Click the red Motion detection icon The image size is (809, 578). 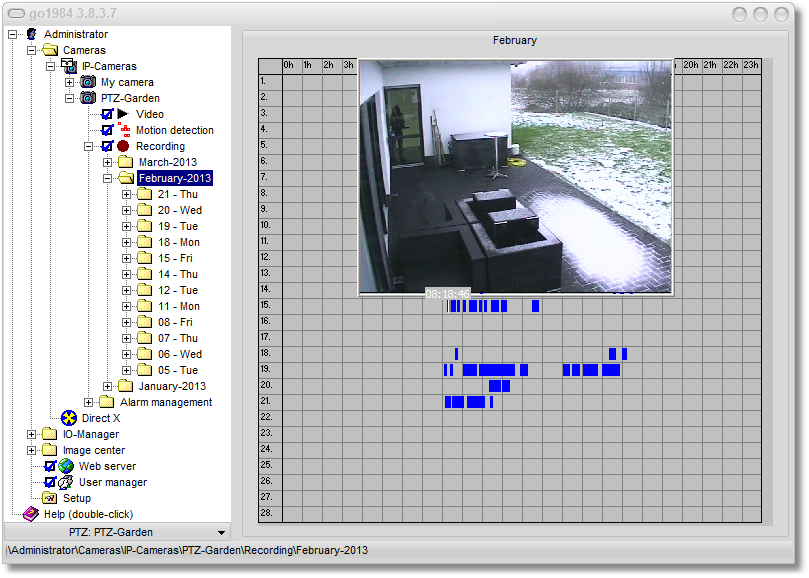point(124,130)
